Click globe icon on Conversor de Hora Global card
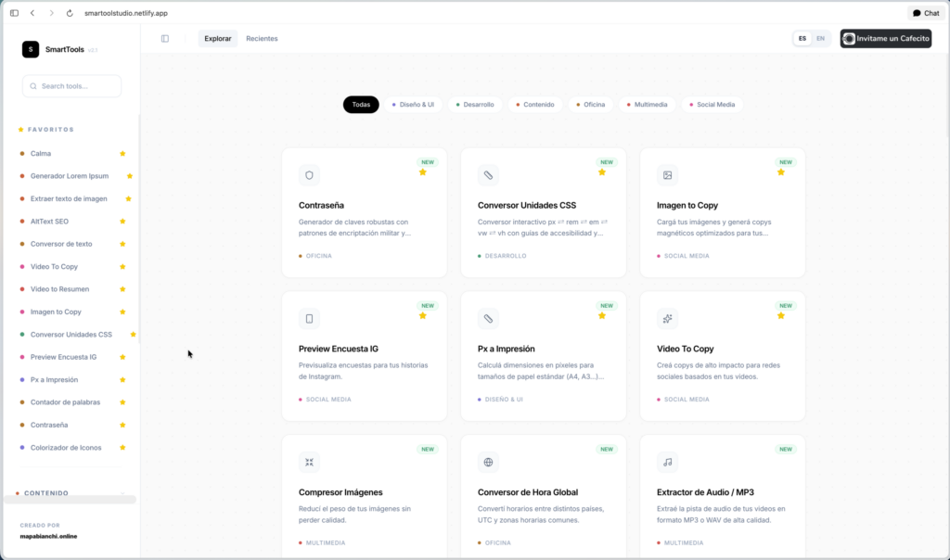 point(488,463)
